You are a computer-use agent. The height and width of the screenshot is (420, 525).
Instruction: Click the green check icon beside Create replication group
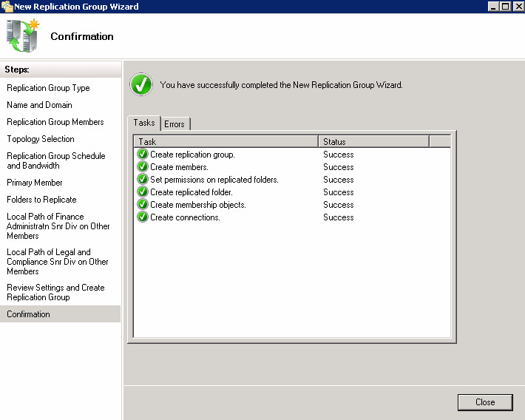click(x=143, y=154)
